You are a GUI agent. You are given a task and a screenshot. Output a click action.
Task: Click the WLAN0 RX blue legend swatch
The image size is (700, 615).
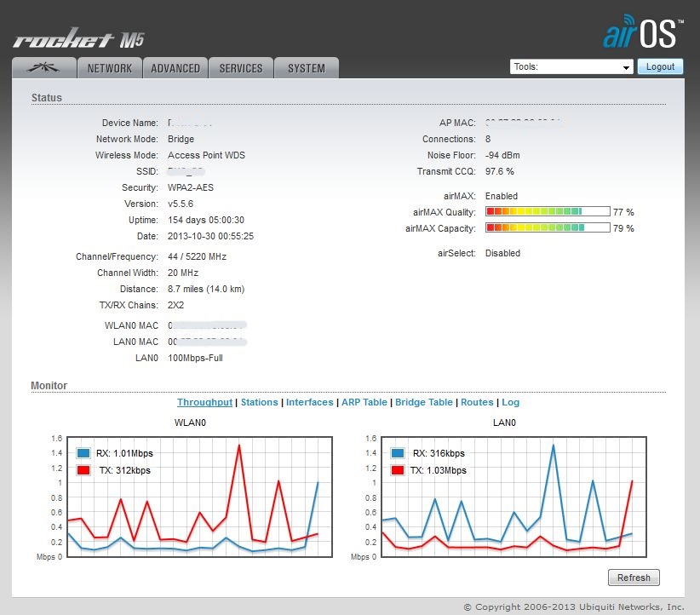(83, 453)
